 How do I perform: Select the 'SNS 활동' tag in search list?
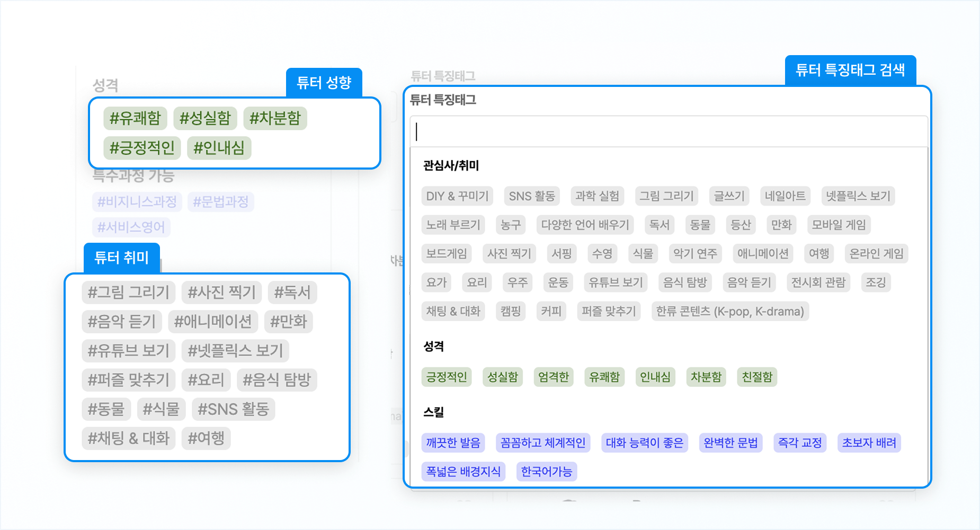coord(531,196)
